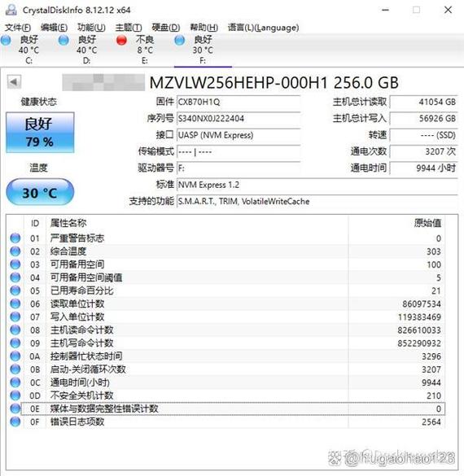This screenshot has height=476, width=464.
Task: Click the host total writes 56926 GB value
Action: (423, 119)
